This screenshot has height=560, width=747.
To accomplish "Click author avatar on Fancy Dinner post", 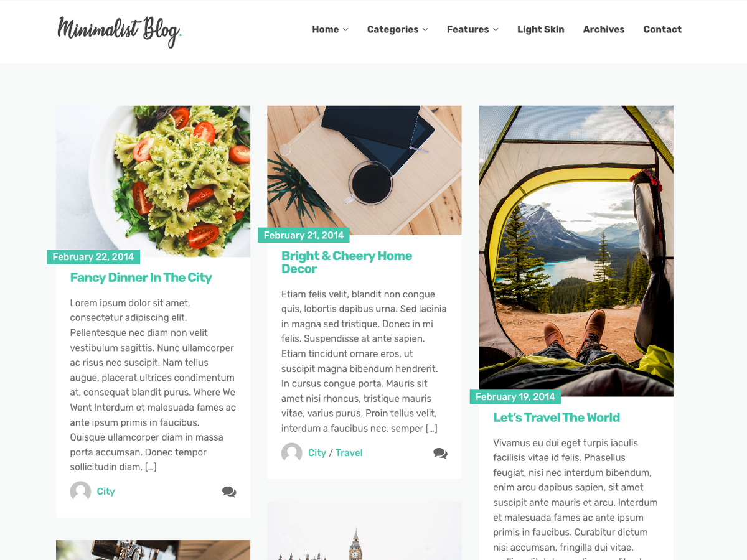I will pyautogui.click(x=80, y=492).
